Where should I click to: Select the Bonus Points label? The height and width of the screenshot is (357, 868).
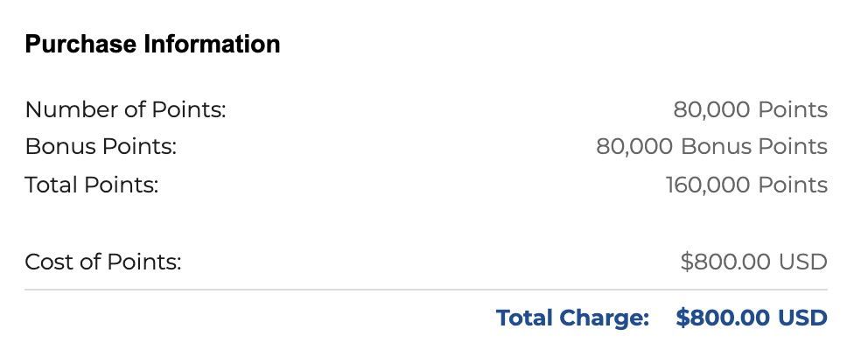101,147
